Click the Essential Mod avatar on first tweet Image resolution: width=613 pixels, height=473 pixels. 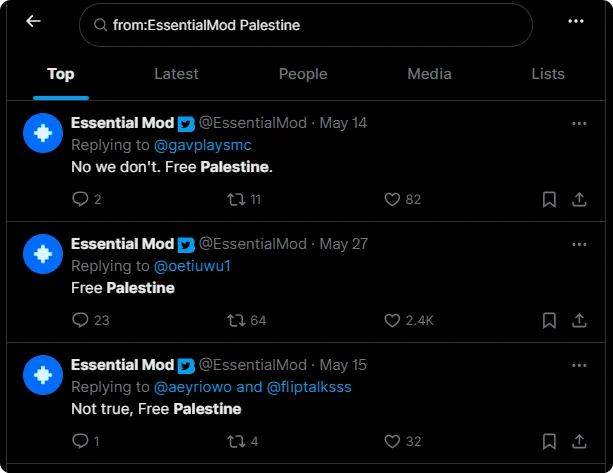[43, 133]
